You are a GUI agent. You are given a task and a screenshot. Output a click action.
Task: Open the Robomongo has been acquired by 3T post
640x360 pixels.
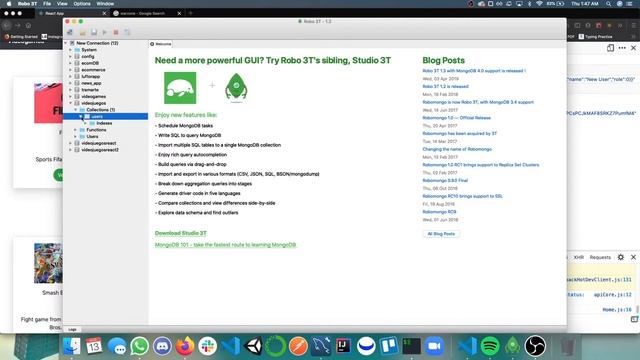tap(460, 133)
